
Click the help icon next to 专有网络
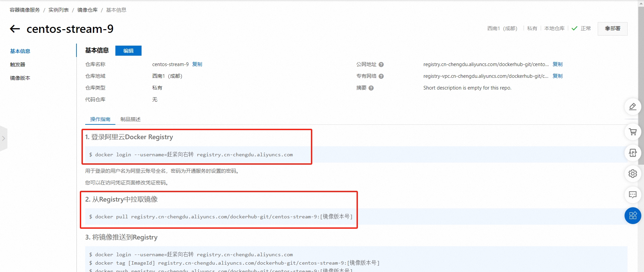pos(381,76)
